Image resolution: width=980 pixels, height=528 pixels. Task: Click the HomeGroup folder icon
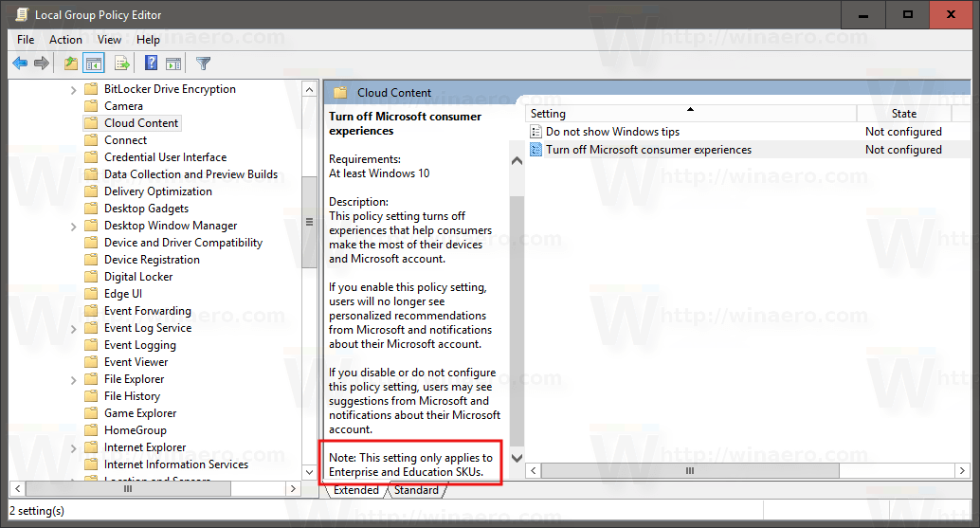(x=91, y=430)
